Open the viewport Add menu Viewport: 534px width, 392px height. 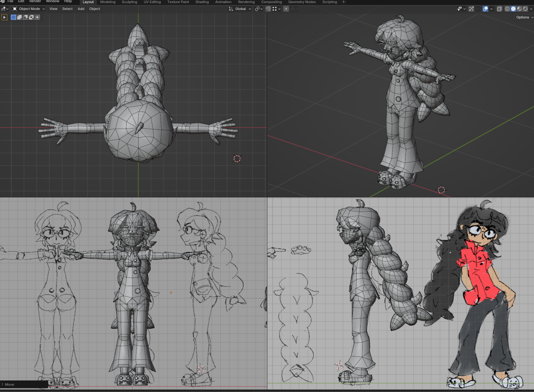click(x=81, y=9)
